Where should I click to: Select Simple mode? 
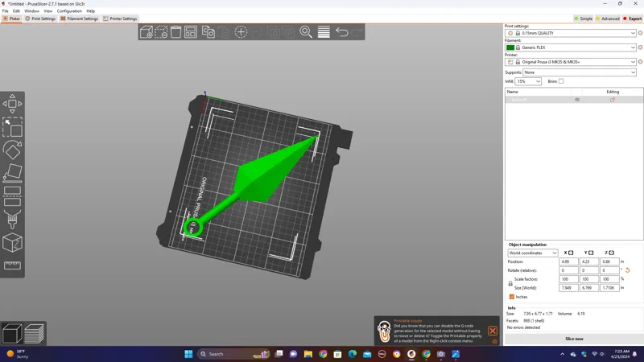point(583,19)
